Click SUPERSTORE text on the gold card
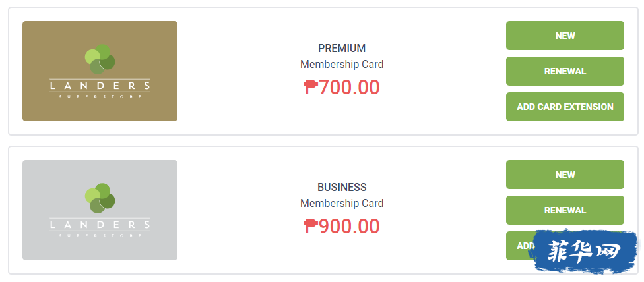 click(x=100, y=97)
